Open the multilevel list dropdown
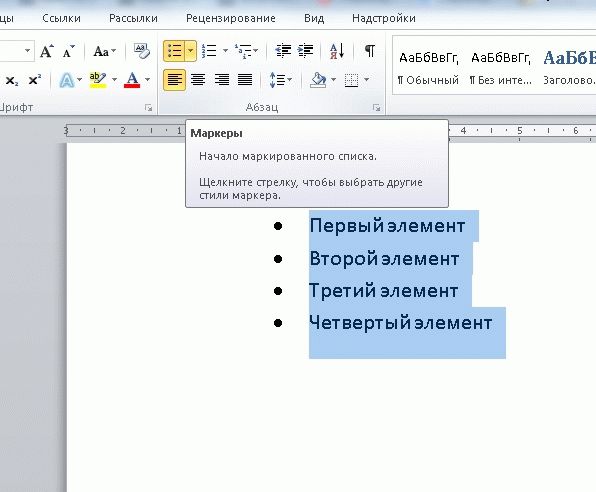 point(246,51)
